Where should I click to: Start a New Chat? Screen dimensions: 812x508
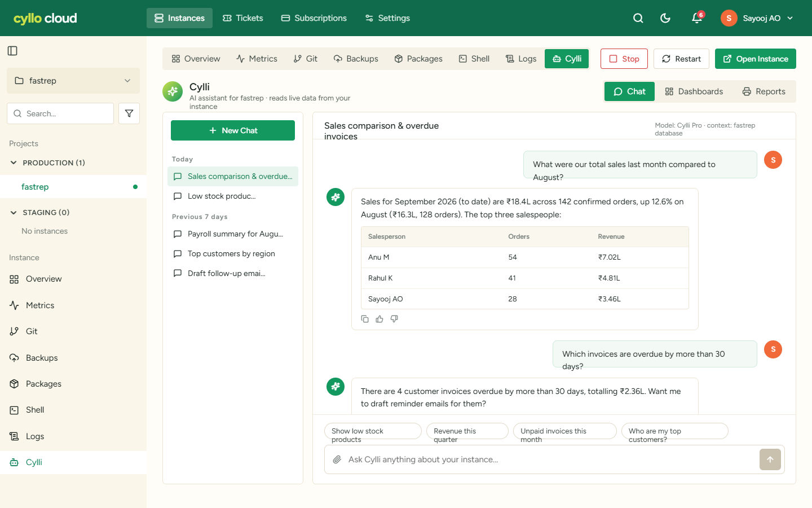pos(233,130)
